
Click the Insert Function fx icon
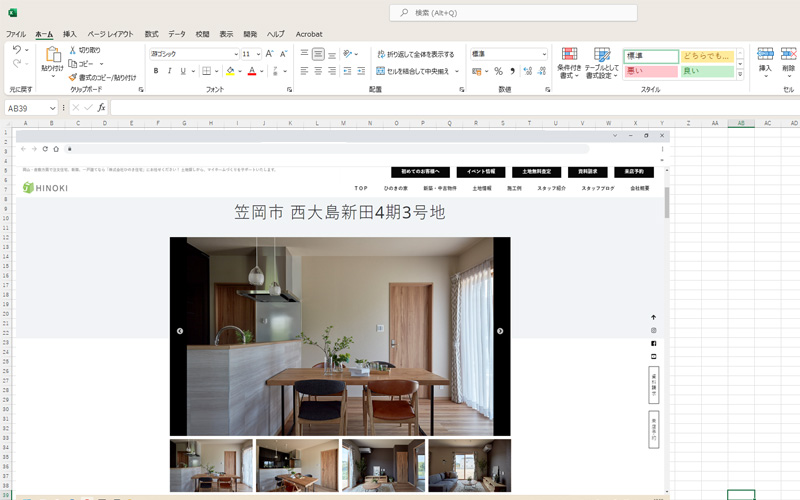pos(101,108)
